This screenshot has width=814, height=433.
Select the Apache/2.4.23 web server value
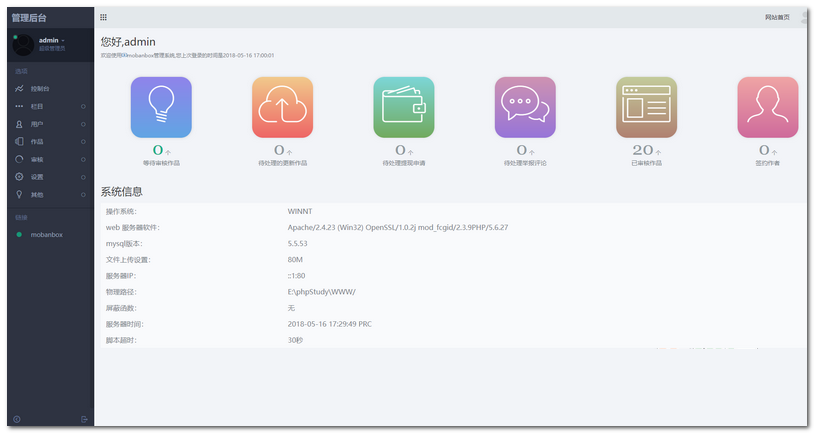(x=398, y=227)
